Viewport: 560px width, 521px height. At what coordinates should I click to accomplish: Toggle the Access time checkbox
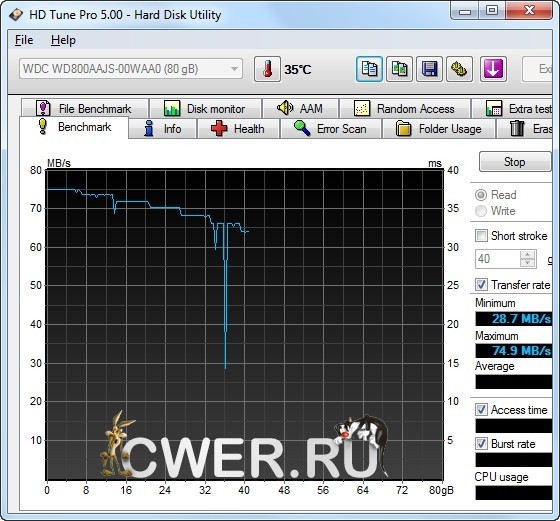pos(481,410)
